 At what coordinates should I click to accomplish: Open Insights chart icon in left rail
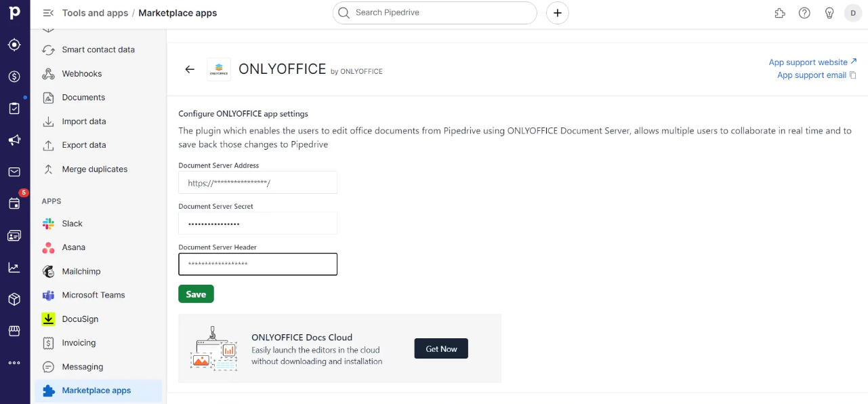coord(14,267)
